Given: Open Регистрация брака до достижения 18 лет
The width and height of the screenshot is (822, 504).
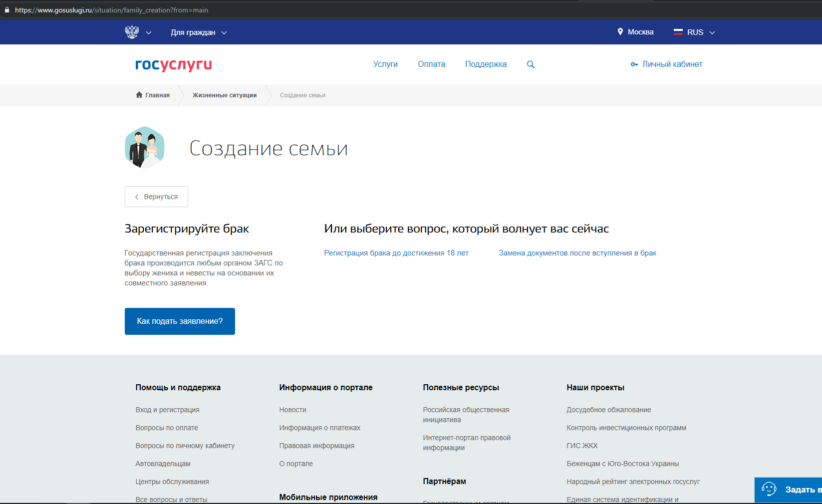Looking at the screenshot, I should pyautogui.click(x=396, y=253).
